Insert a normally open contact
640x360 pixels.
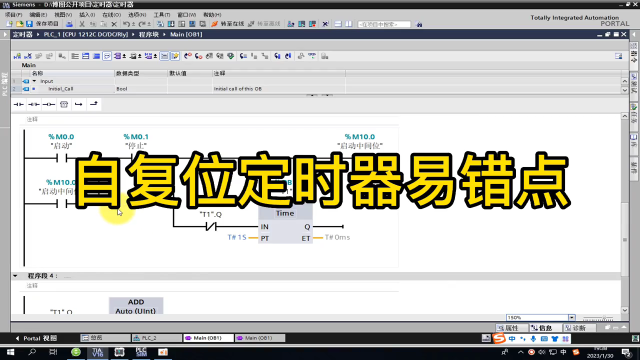pos(18,104)
